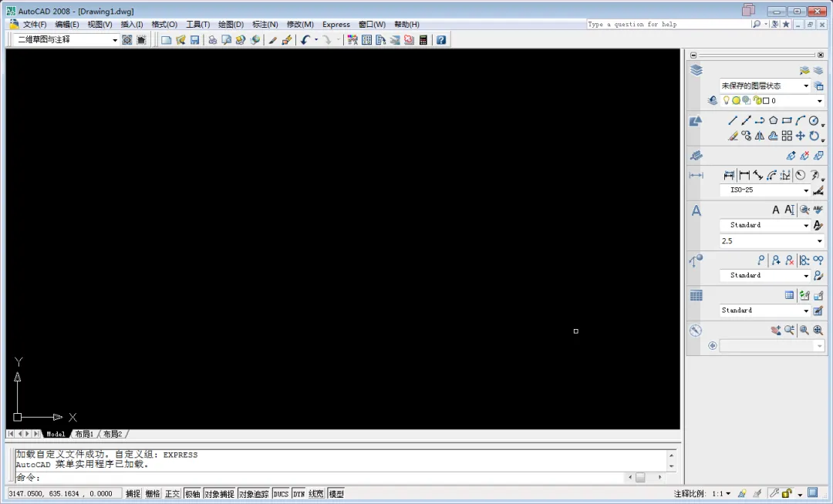The image size is (833, 504).
Task: Open the 修改(M) menu
Action: click(300, 25)
